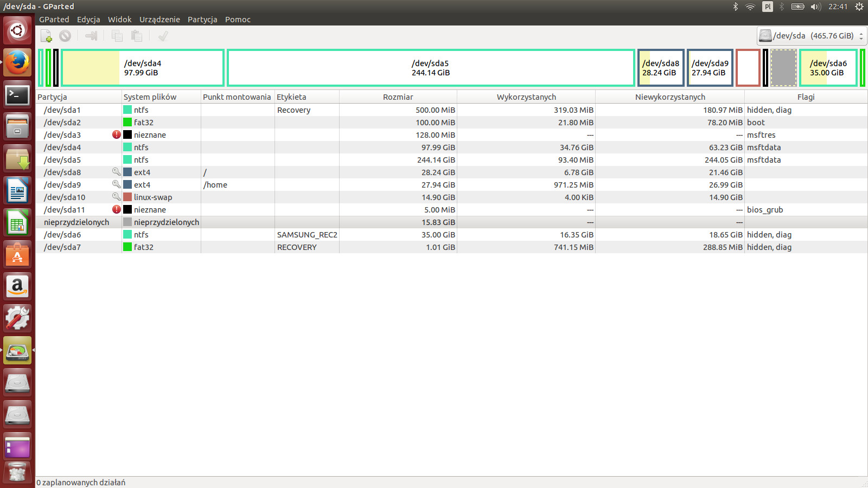Image resolution: width=868 pixels, height=488 pixels.
Task: Select the gray unallocated block in disk map
Action: tap(783, 68)
